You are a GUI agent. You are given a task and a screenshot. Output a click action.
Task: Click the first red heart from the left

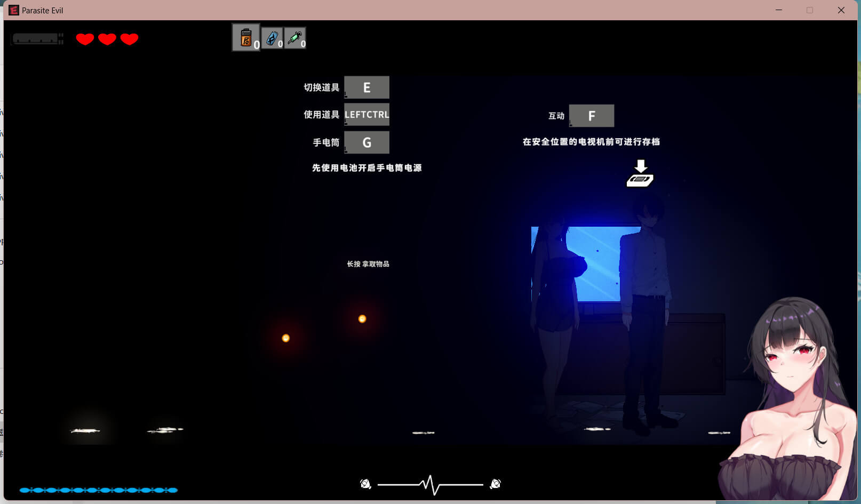[85, 39]
